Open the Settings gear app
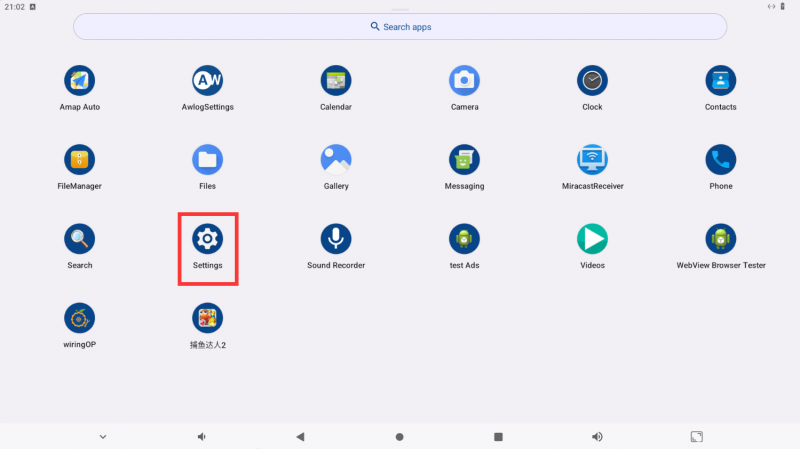 pyautogui.click(x=207, y=239)
